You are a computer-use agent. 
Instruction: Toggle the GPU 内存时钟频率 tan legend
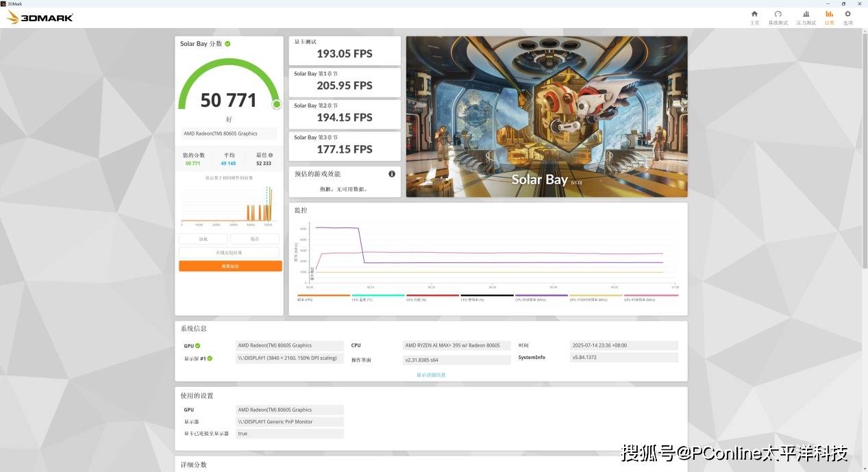click(596, 298)
